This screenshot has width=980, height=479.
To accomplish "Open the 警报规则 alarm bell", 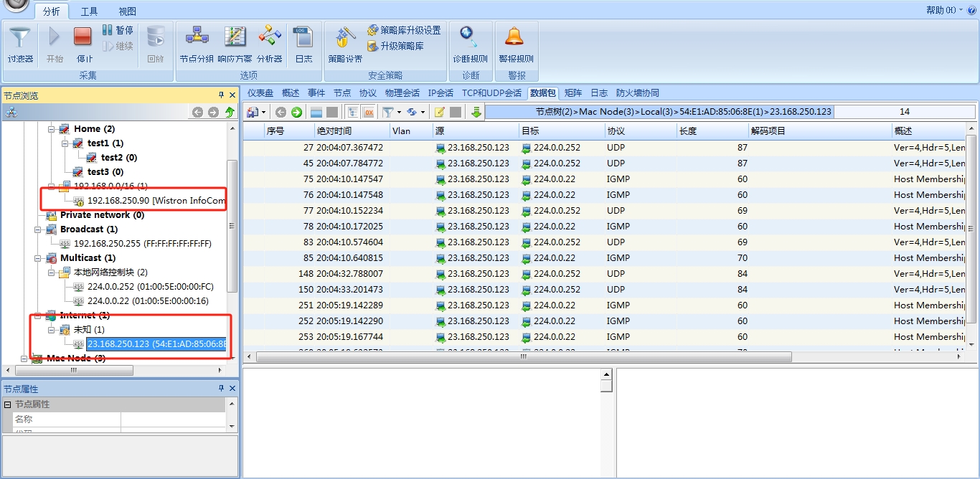I will (x=515, y=44).
